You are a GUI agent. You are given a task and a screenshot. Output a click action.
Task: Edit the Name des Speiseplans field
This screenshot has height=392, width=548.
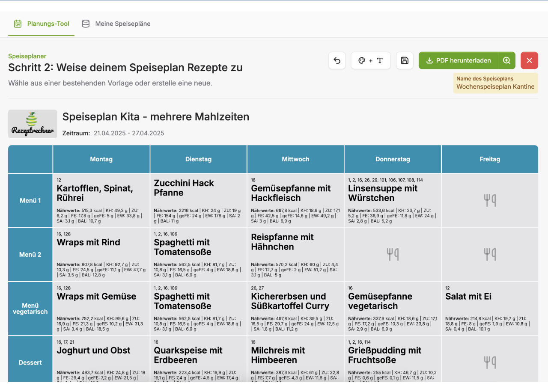(x=495, y=86)
